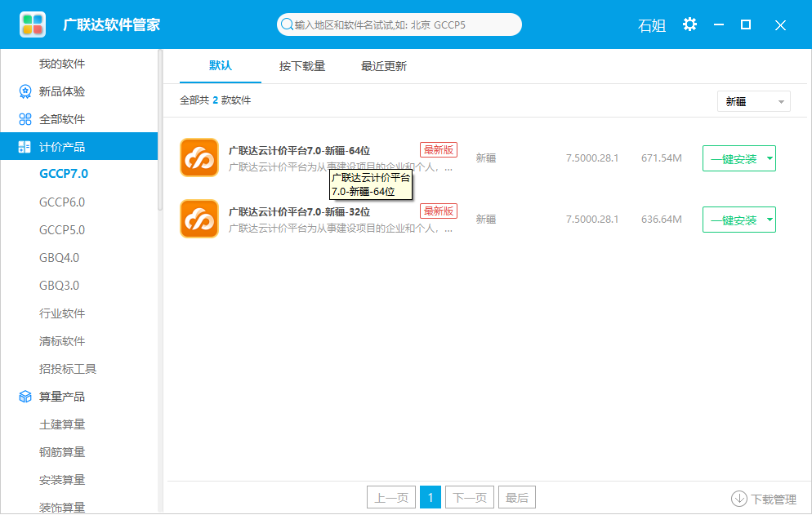Viewport: 812px width, 515px height.
Task: Click the 广联达软件管家 app logo
Action: (33, 25)
